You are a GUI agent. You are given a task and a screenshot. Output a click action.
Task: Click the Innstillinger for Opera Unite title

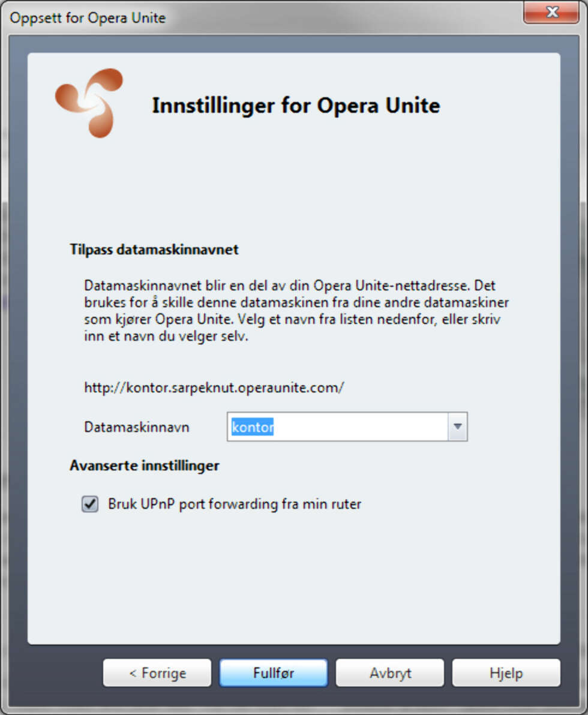[x=296, y=106]
